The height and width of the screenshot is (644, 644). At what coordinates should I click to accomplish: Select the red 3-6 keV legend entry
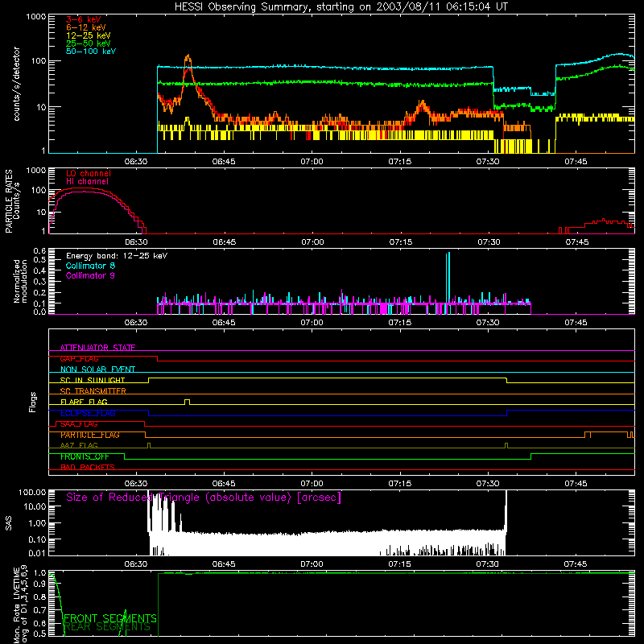coord(84,19)
